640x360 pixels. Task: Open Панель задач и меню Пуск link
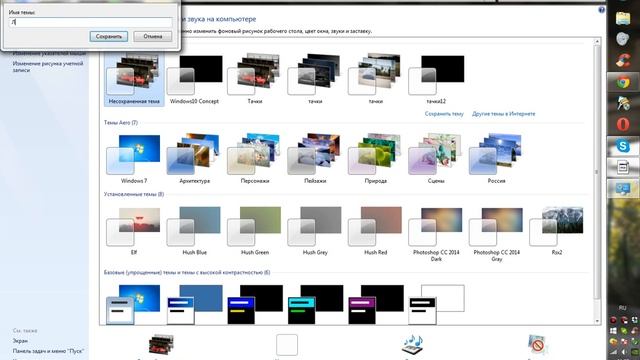pos(48,351)
